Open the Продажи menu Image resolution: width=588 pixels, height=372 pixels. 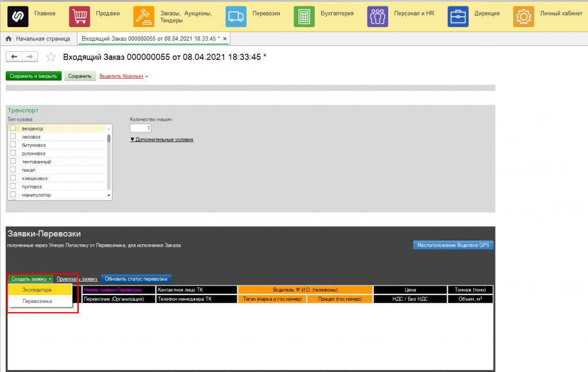(x=108, y=14)
